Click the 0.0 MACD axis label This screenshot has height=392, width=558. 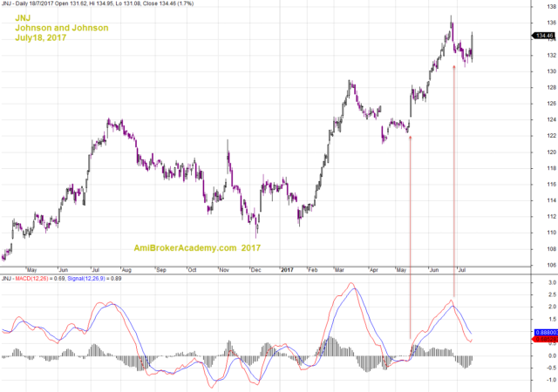click(x=552, y=355)
